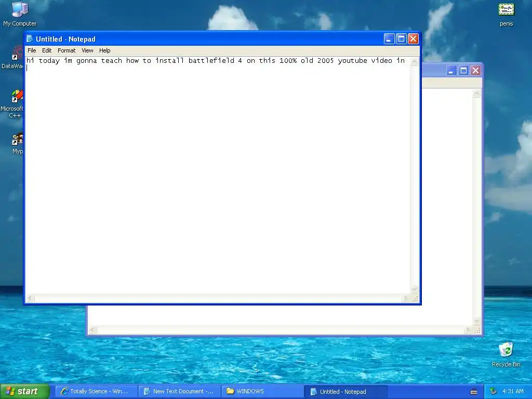Open the Start menu

click(x=25, y=391)
